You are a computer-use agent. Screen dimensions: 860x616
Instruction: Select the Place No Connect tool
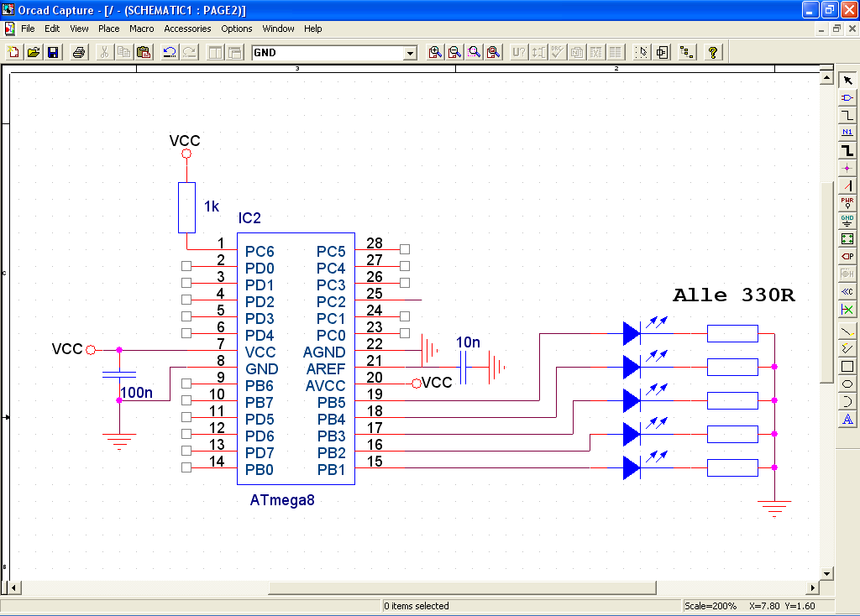coord(847,310)
